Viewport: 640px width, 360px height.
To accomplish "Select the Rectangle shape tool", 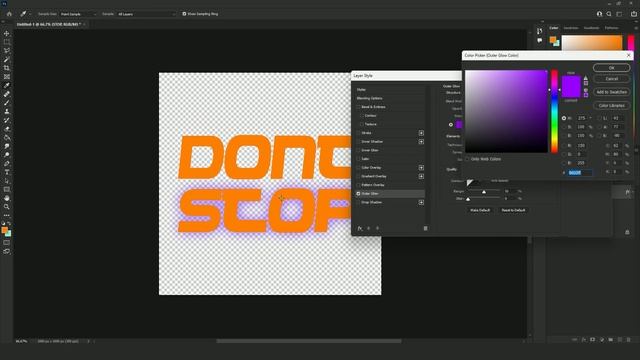I will (7, 189).
